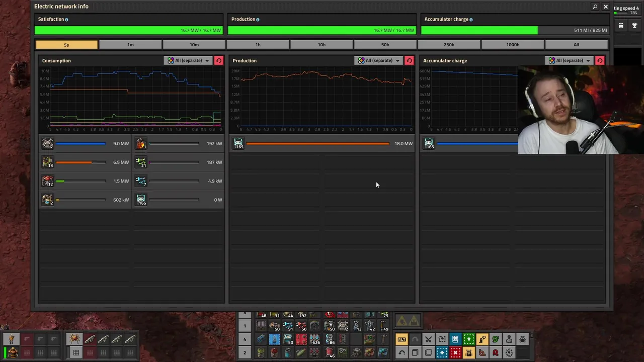This screenshot has width=644, height=362.
Task: Reset the Production graph with red button
Action: click(409, 60)
